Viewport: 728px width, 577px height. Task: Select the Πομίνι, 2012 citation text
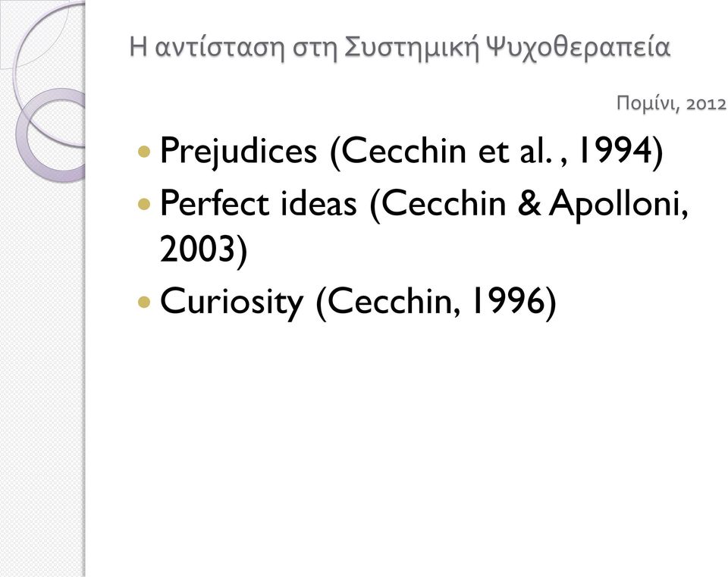pos(671,104)
